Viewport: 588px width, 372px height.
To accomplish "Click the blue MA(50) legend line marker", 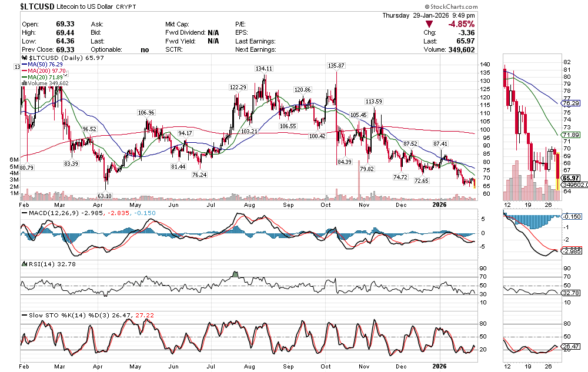I will pos(24,65).
